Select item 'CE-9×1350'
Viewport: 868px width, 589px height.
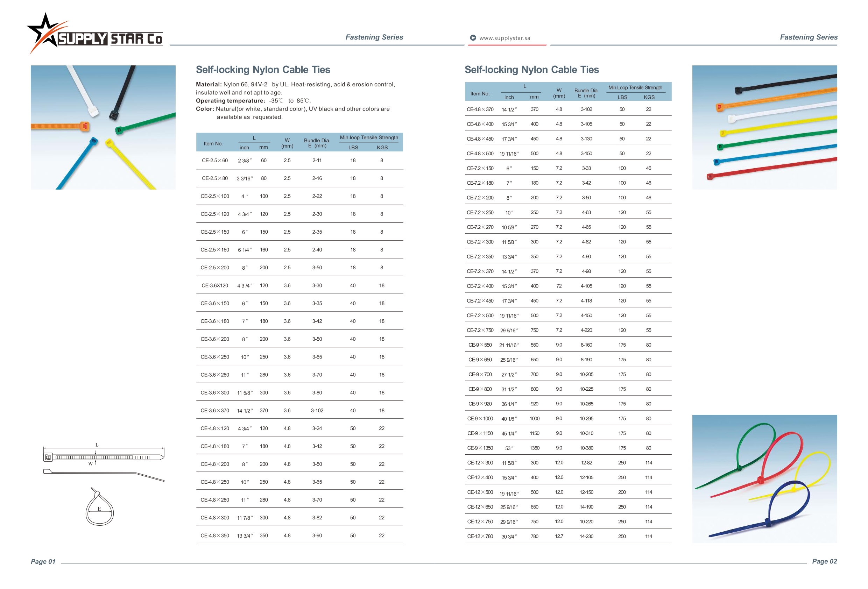480,448
